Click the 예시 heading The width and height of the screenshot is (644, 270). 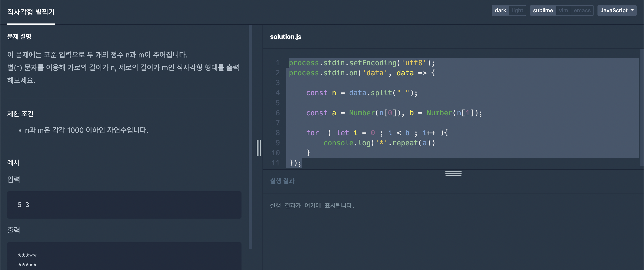(x=13, y=162)
